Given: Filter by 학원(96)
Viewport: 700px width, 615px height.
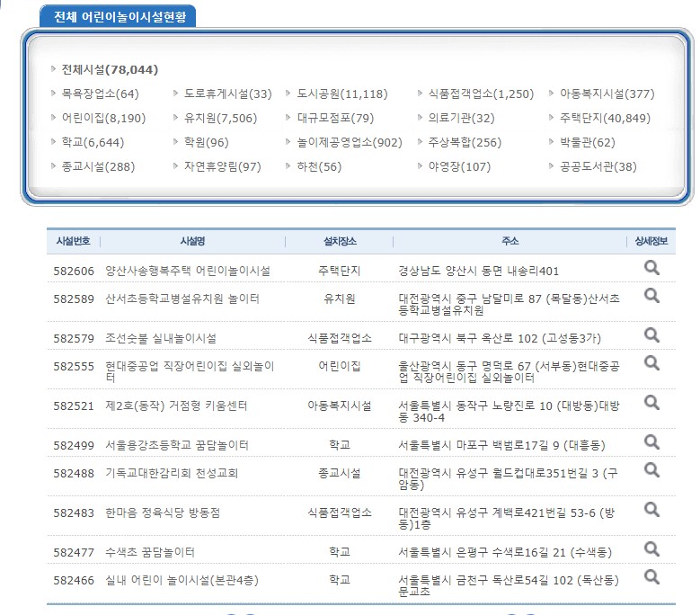Looking at the screenshot, I should [x=207, y=142].
